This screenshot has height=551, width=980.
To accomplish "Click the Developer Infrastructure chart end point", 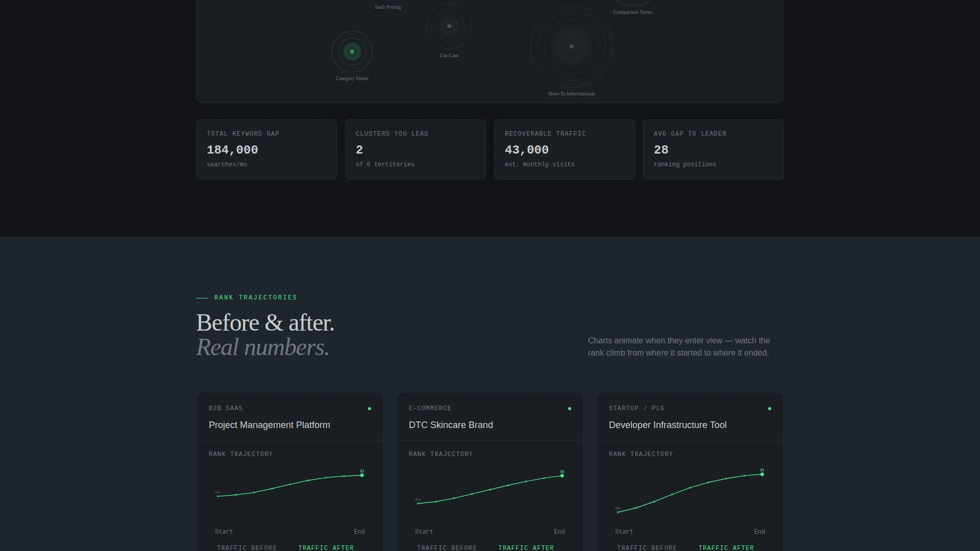I will point(762,474).
